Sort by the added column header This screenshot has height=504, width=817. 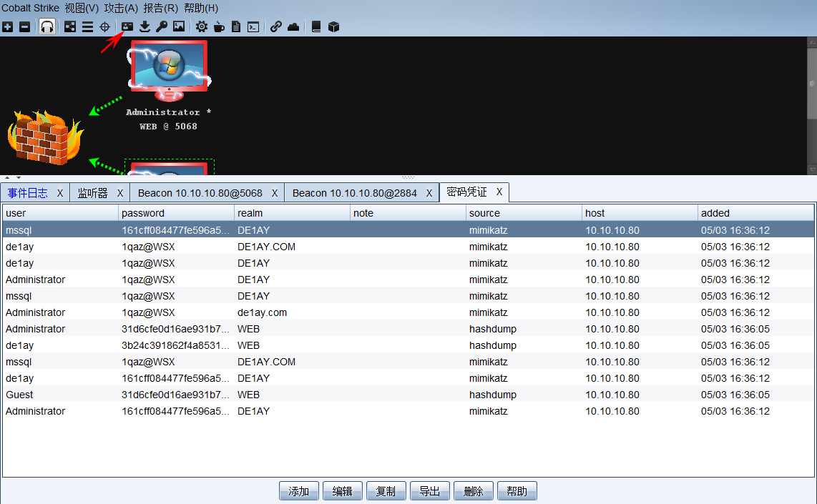755,213
